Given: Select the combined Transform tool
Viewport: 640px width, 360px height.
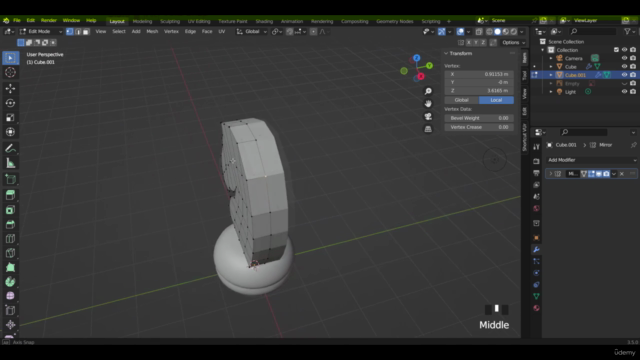Looking at the screenshot, I should (10, 132).
